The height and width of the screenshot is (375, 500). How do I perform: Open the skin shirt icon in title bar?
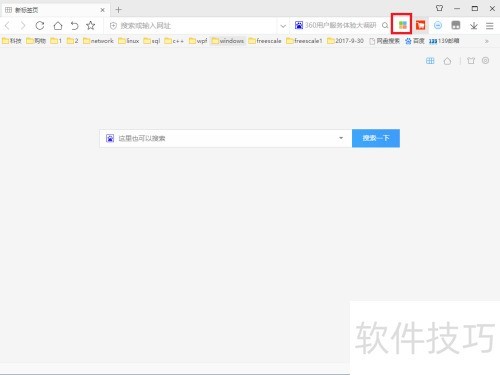439,8
